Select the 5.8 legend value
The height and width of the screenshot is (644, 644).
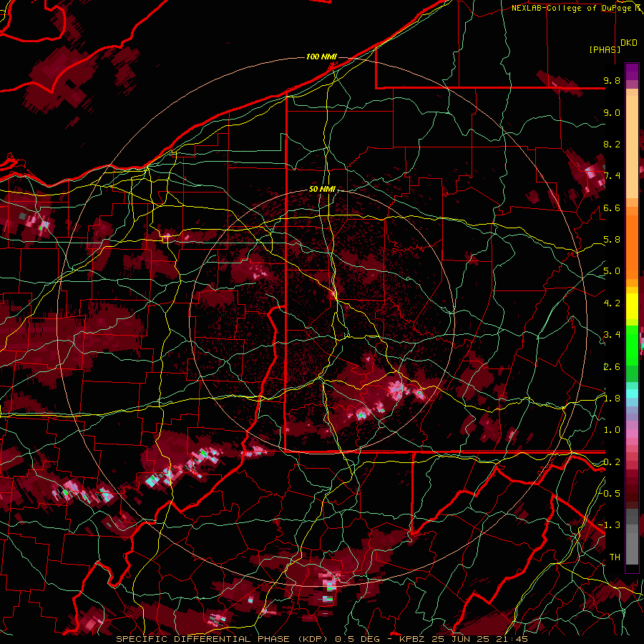(x=612, y=240)
